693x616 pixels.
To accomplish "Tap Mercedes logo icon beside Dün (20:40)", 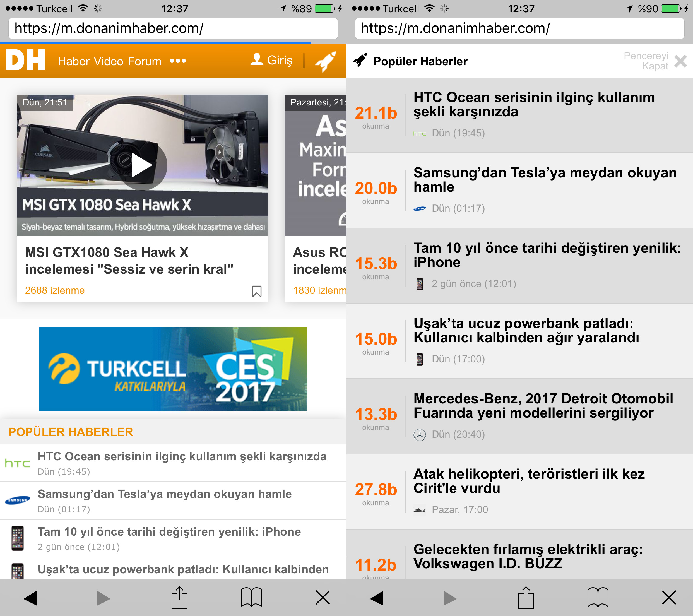I will coord(420,435).
